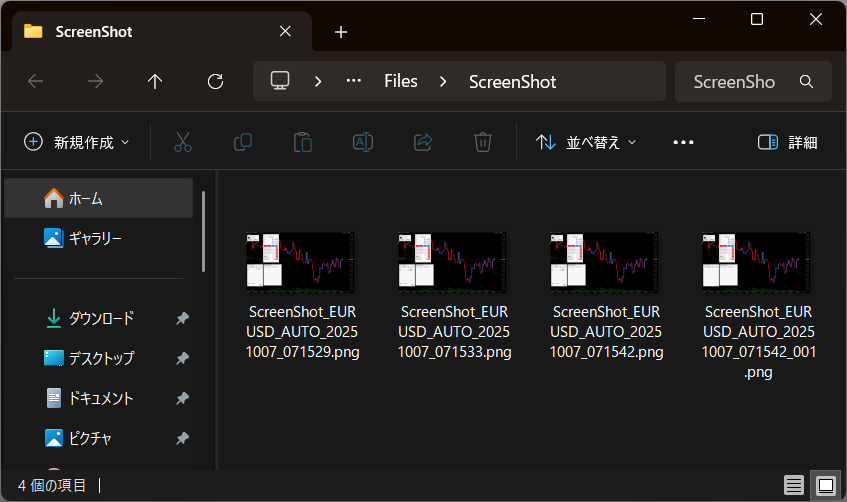Image resolution: width=847 pixels, height=502 pixels.
Task: Add a new tab with plus button
Action: click(341, 32)
